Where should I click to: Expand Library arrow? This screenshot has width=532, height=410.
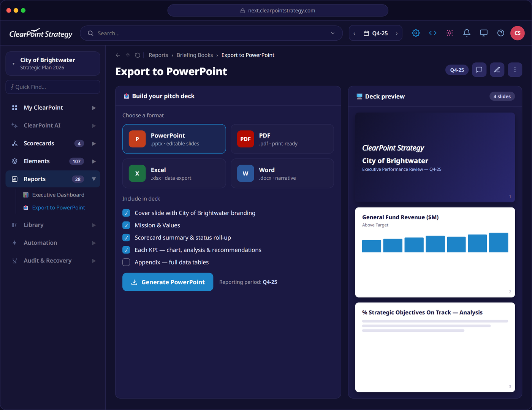point(94,225)
